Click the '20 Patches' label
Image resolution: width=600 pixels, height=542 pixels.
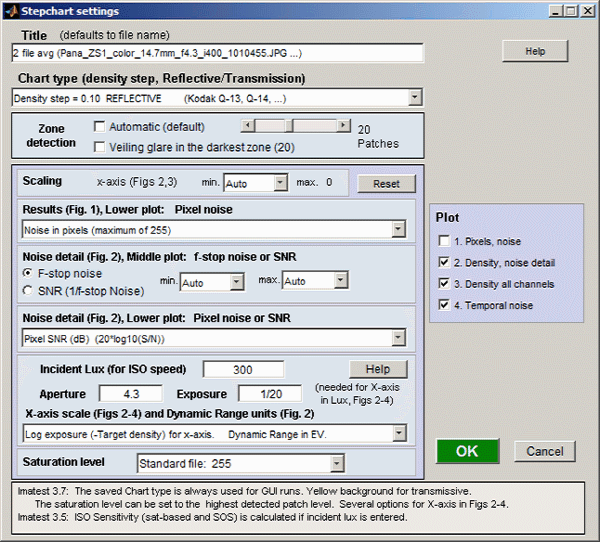coord(378,137)
